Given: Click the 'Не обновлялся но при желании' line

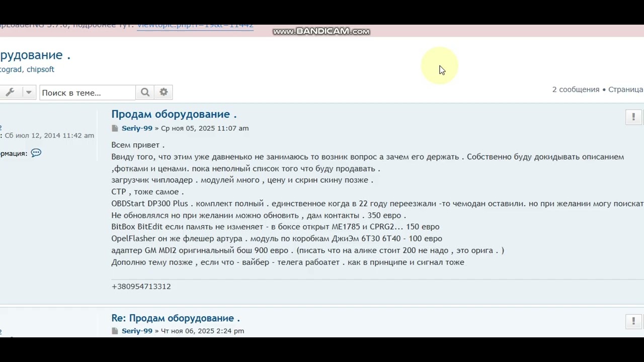Looking at the screenshot, I should 259,215.
